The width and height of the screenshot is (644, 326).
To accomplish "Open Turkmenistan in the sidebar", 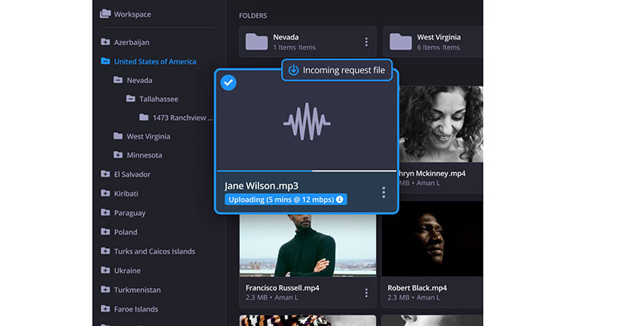I will click(137, 290).
